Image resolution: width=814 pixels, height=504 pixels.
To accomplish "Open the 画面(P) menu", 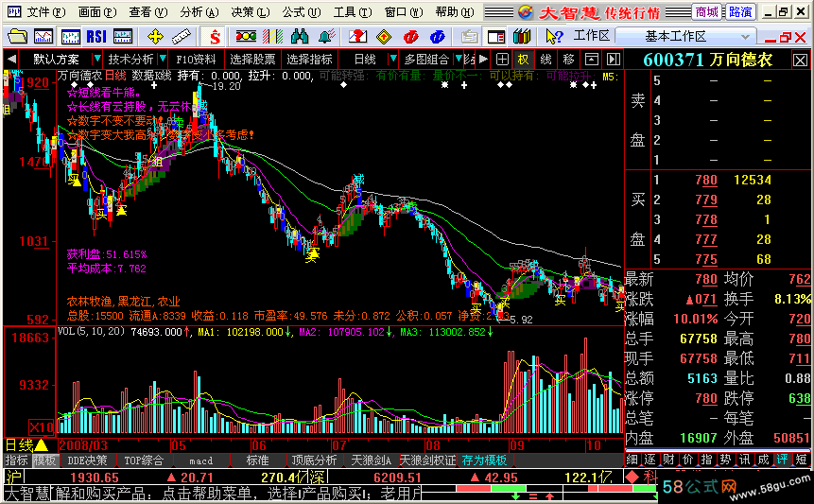I will [x=97, y=12].
